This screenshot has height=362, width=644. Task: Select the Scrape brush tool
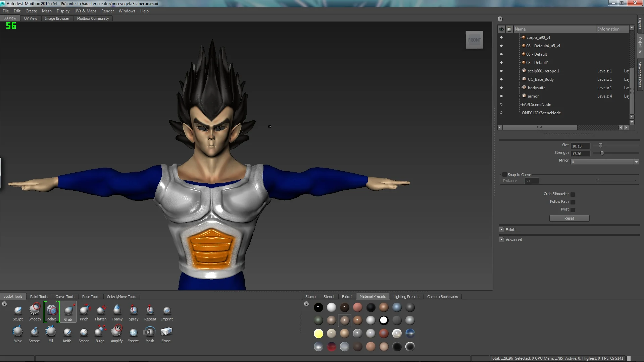pos(34,334)
